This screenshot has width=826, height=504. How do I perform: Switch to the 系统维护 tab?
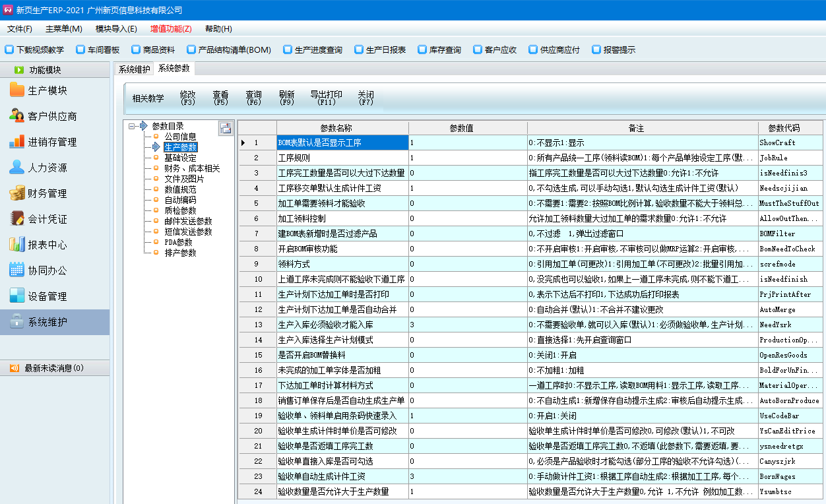[135, 69]
